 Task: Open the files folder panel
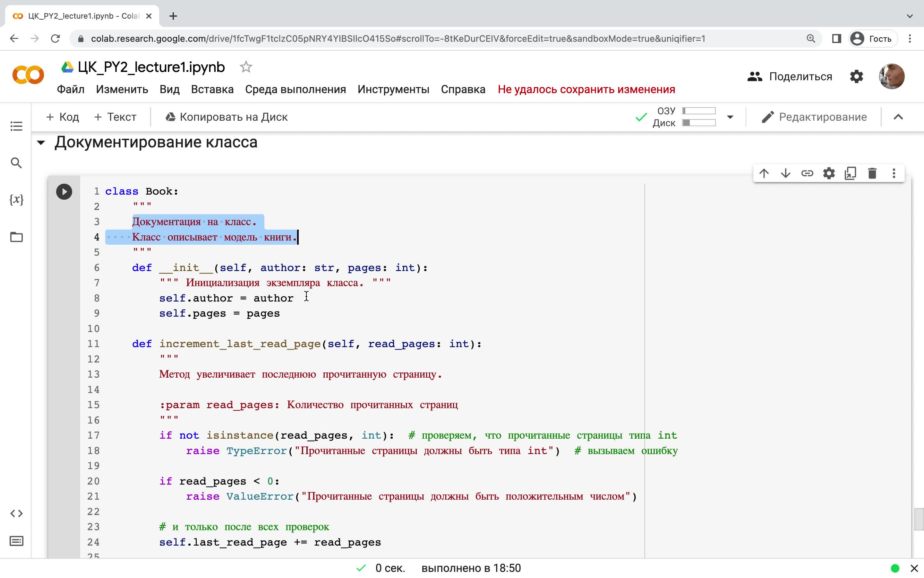[16, 237]
